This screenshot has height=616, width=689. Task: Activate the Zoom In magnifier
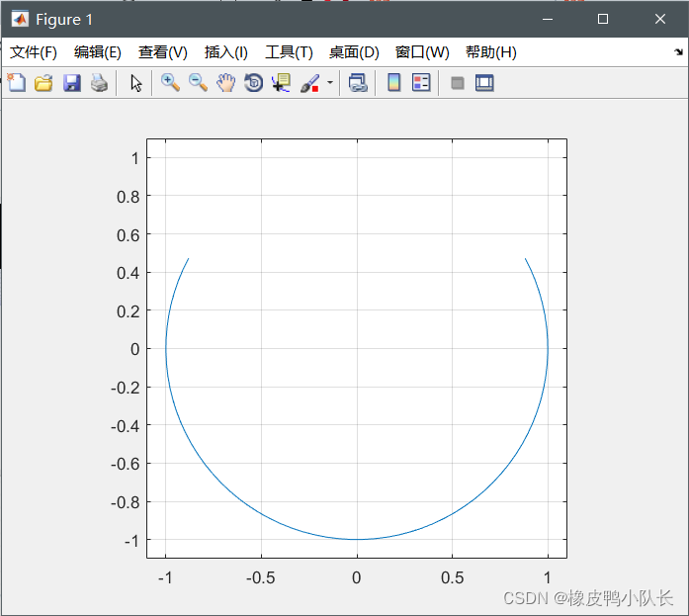[170, 83]
